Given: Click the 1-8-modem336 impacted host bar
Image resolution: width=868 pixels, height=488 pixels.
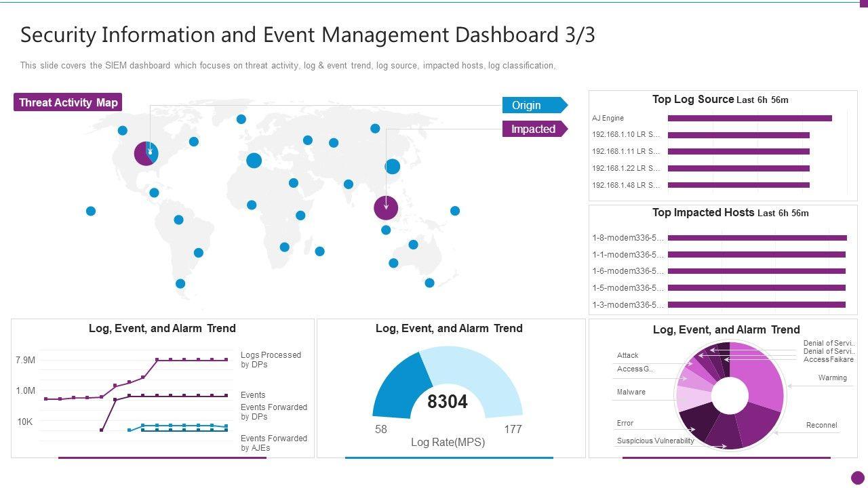Looking at the screenshot, I should click(x=757, y=238).
